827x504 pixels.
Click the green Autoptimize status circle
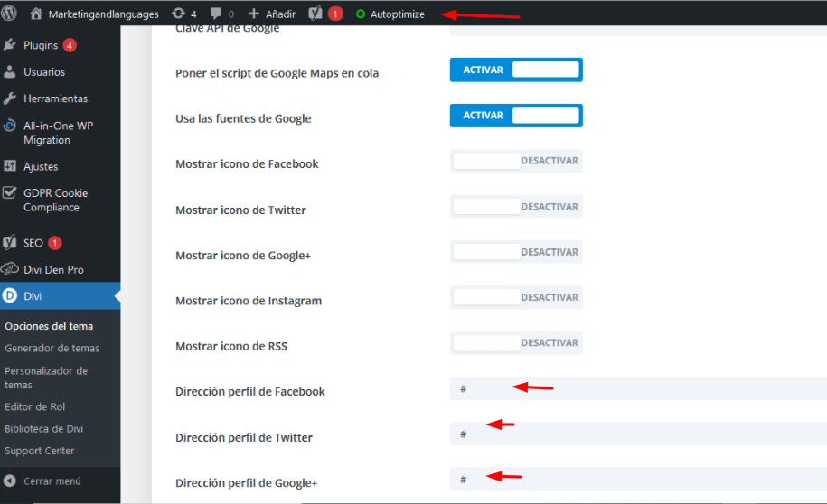click(361, 14)
